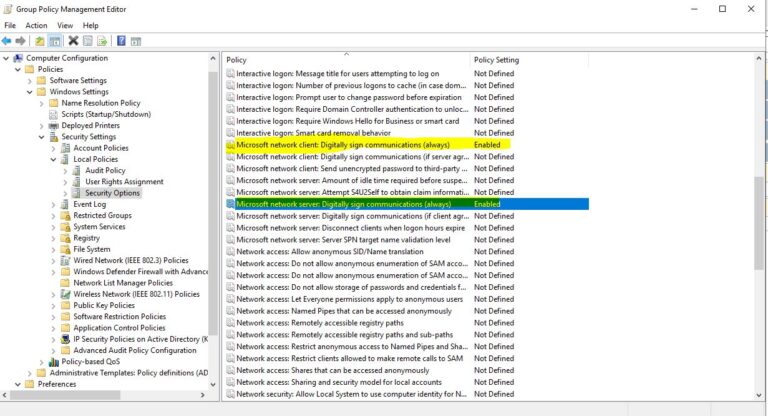Viewport: 768px width, 416px height.
Task: Click the Policy Setting column header
Action: (497, 60)
